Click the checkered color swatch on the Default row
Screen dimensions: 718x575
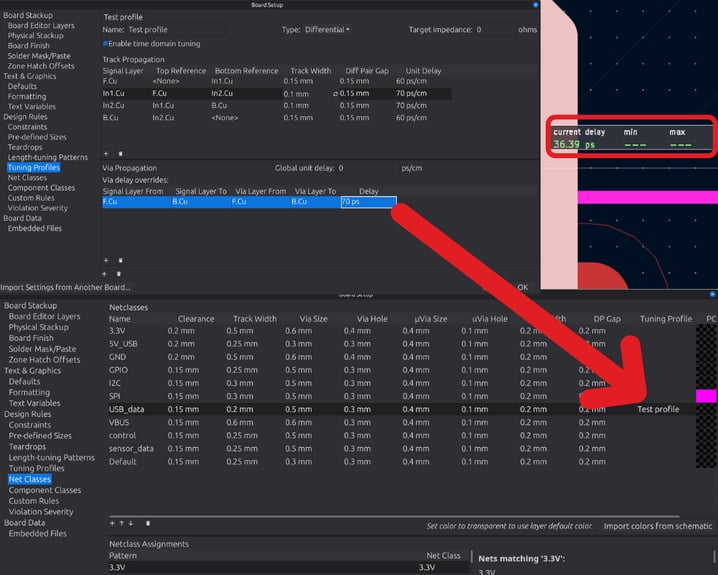click(706, 461)
